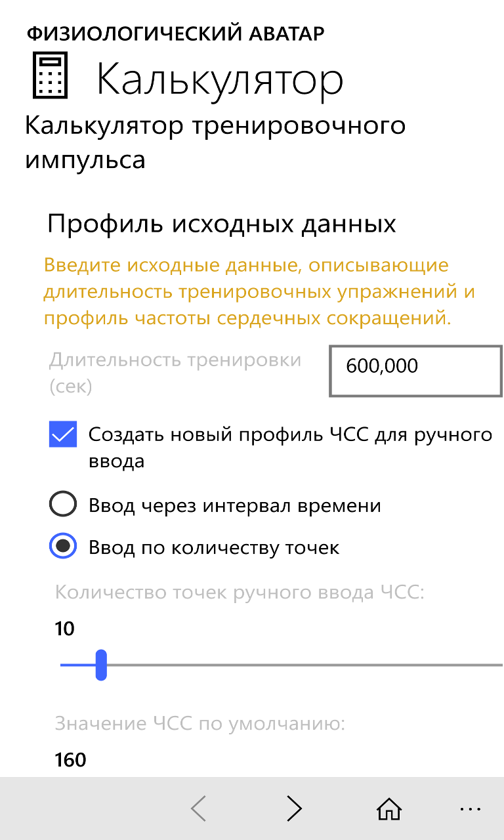Open the home page icon
The width and height of the screenshot is (504, 840).
coord(388,808)
